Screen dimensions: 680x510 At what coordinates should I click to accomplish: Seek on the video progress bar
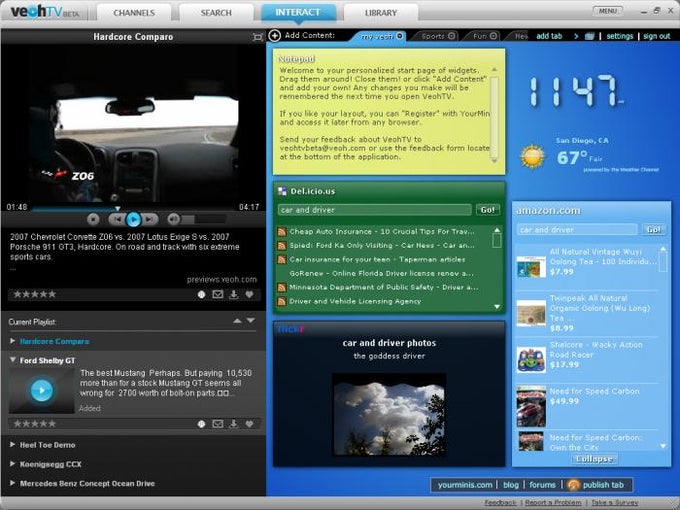(x=134, y=209)
